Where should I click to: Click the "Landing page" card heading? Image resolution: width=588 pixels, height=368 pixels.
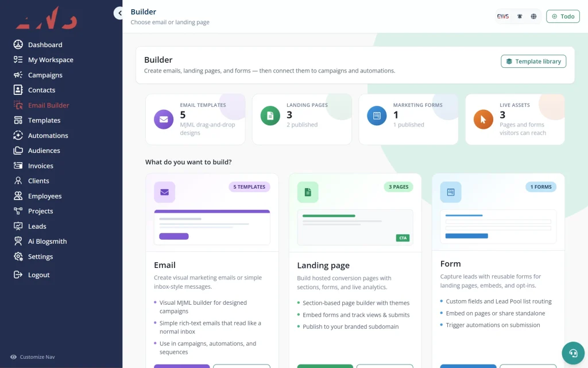323,266
